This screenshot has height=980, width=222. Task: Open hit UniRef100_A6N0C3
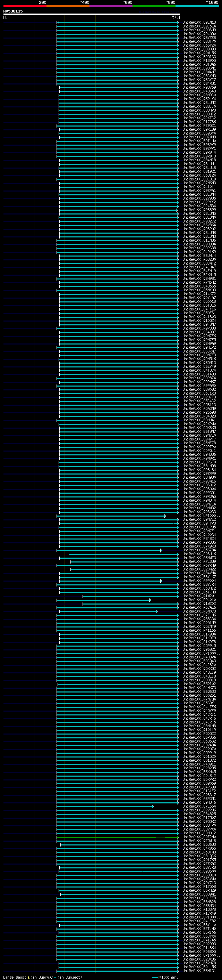199,611
